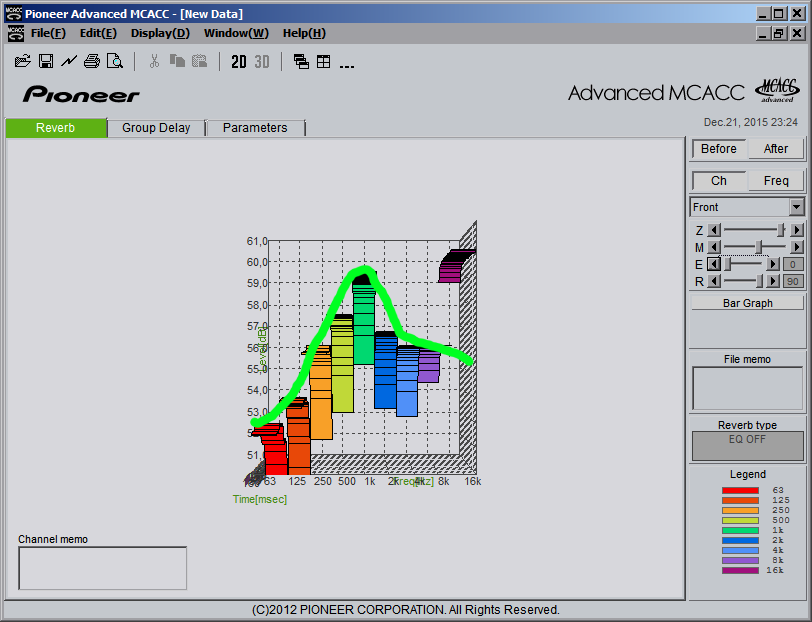Click the E value field showing 0
This screenshot has width=812, height=622.
coord(793,265)
